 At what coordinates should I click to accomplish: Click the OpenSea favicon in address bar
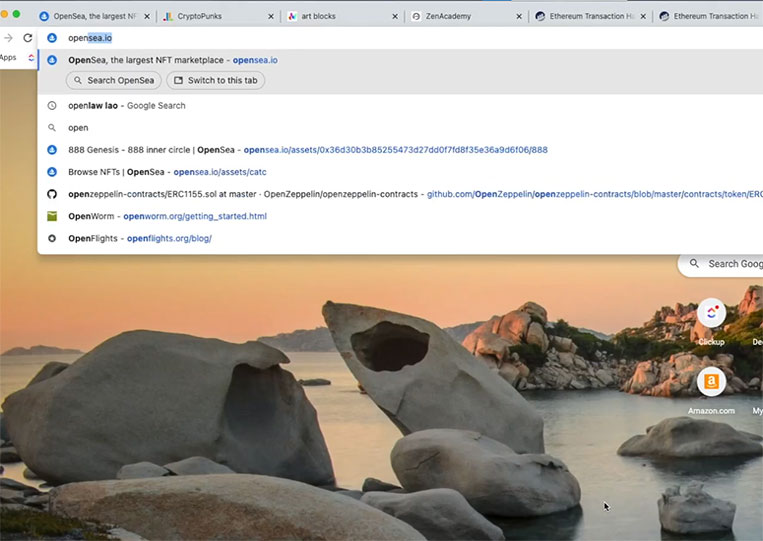point(52,37)
